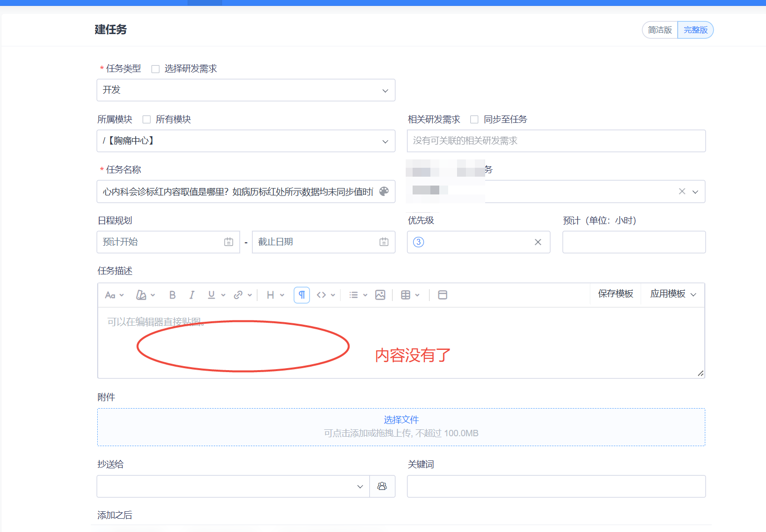Grab the editor resize handle corner
This screenshot has width=766, height=532.
700,374
